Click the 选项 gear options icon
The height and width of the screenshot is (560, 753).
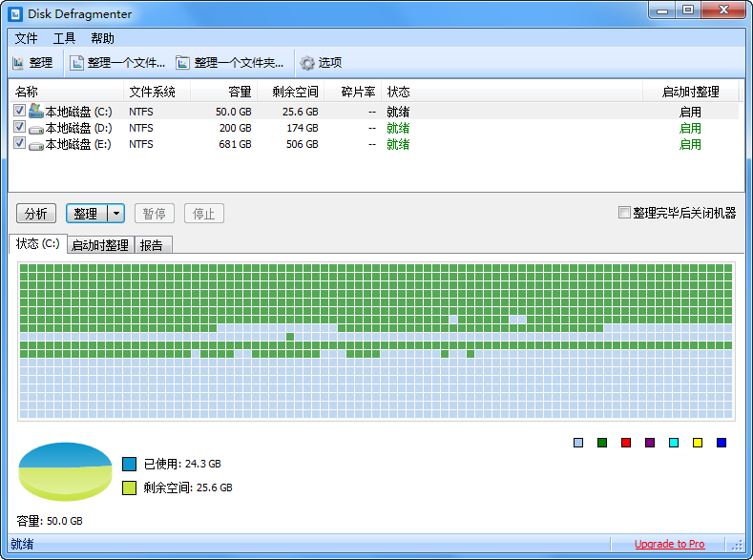pyautogui.click(x=307, y=63)
